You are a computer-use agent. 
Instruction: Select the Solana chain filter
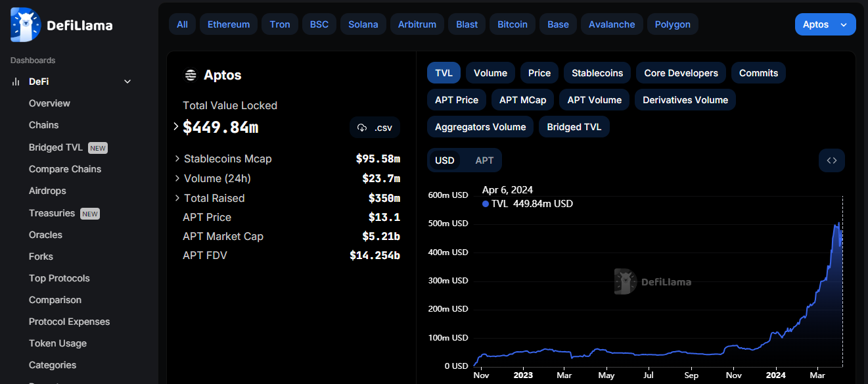pos(363,24)
